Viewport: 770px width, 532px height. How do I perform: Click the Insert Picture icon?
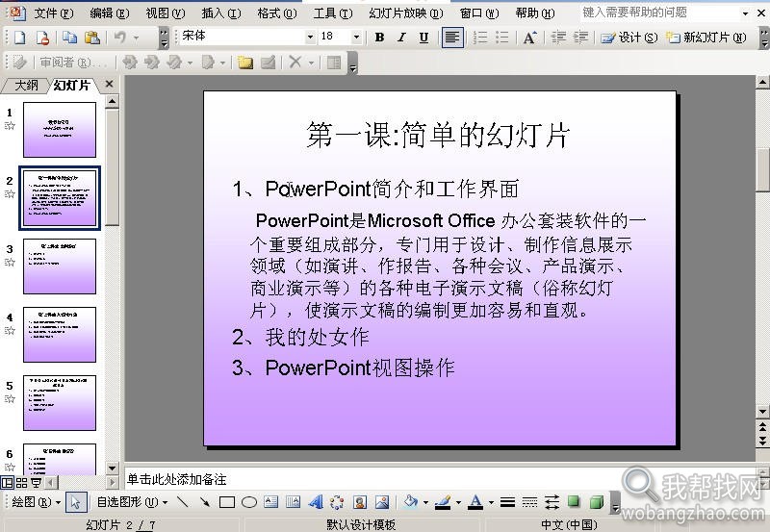tap(382, 502)
